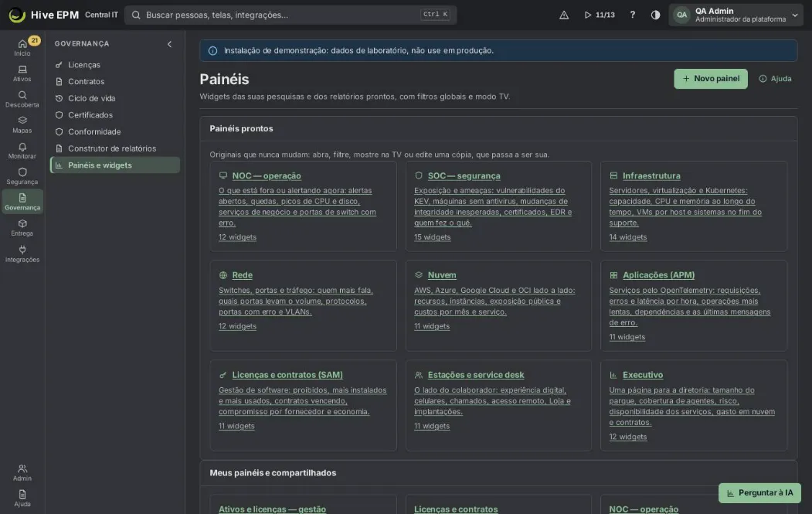The width and height of the screenshot is (812, 514).
Task: Open Licenças e contratos (SAM) panel
Action: click(x=287, y=375)
